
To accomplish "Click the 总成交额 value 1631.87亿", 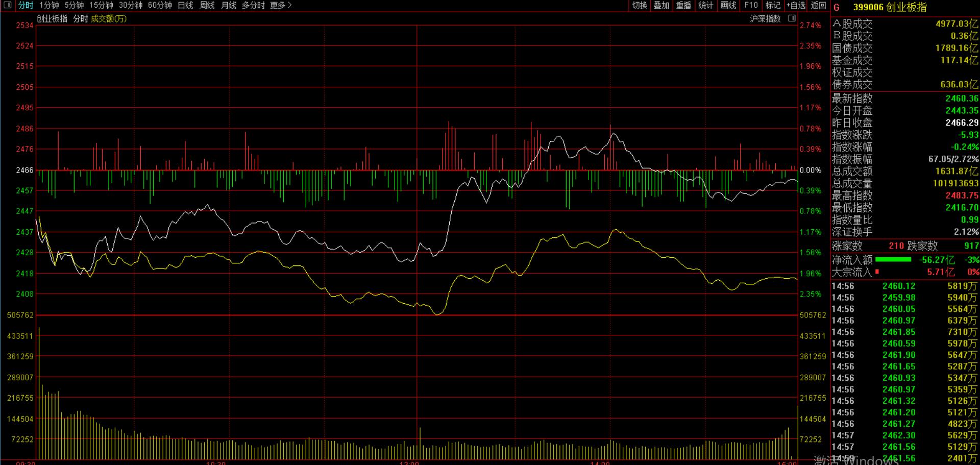I will pyautogui.click(x=957, y=172).
